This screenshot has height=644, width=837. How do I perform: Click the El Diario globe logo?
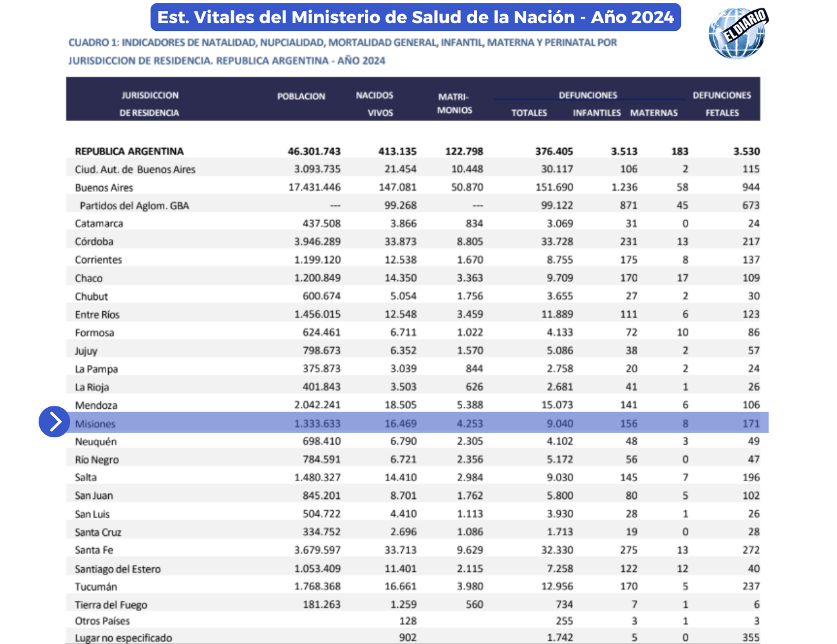[738, 33]
